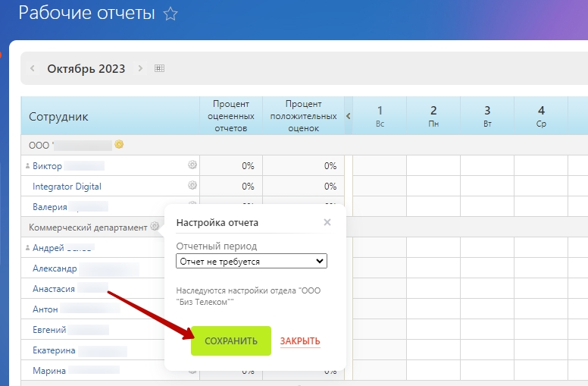Close the Настройка отчета popup with X

coord(327,222)
